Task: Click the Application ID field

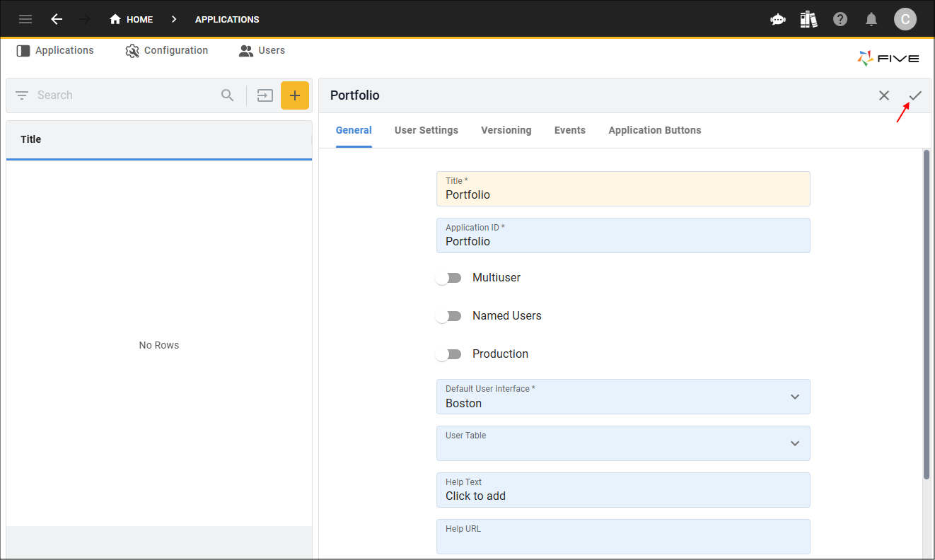Action: point(623,235)
